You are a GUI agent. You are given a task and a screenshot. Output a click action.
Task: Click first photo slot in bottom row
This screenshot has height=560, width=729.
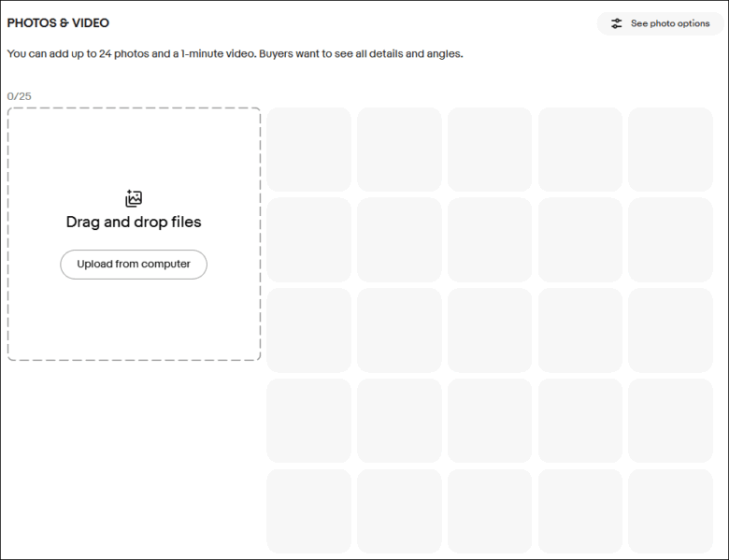pyautogui.click(x=308, y=510)
